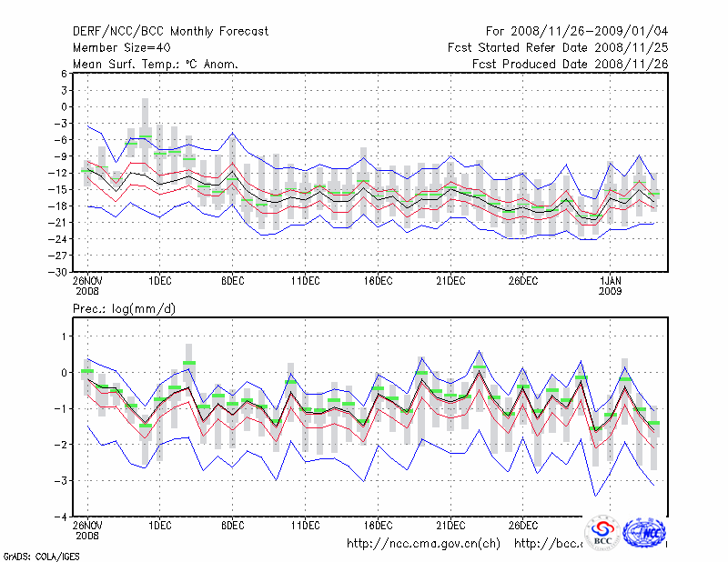Select 16DEC tick on temperature chart axis
728x562 pixels.
(378, 281)
